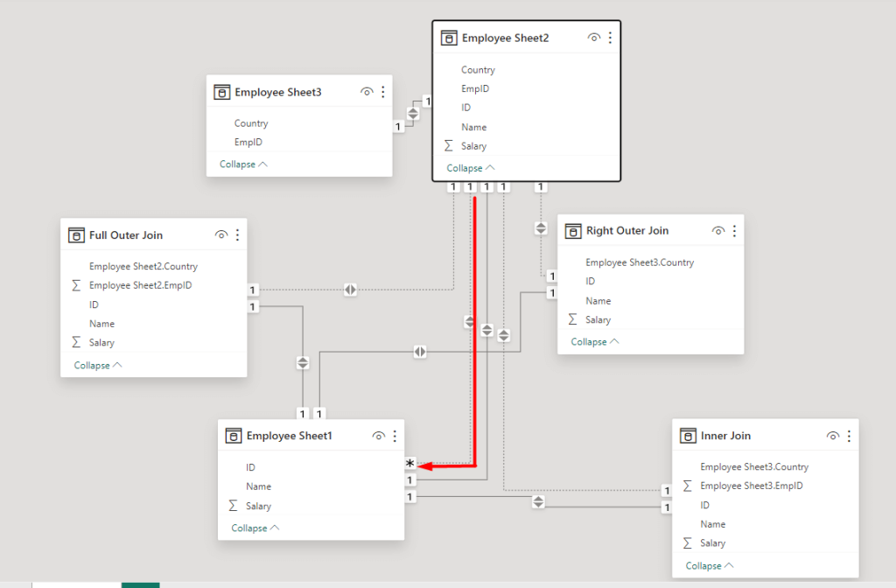This screenshot has height=588, width=896.
Task: Open the Full Outer Join options menu
Action: coord(238,234)
